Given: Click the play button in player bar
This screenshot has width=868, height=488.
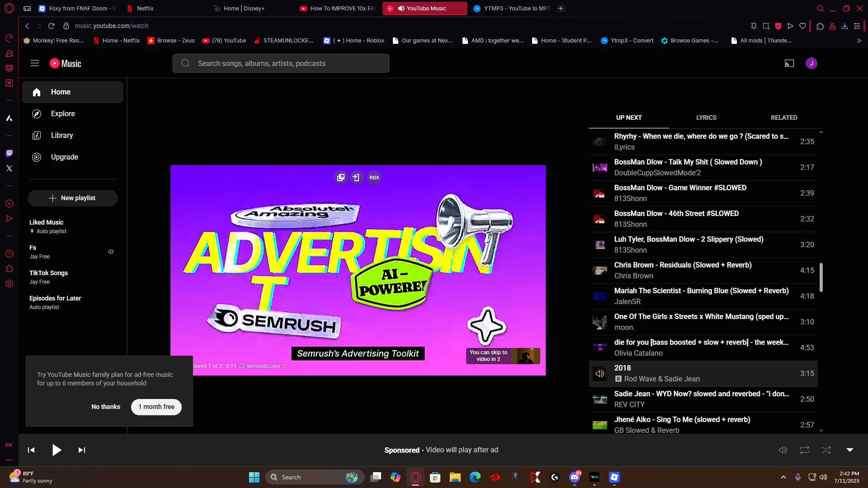Looking at the screenshot, I should pyautogui.click(x=57, y=450).
